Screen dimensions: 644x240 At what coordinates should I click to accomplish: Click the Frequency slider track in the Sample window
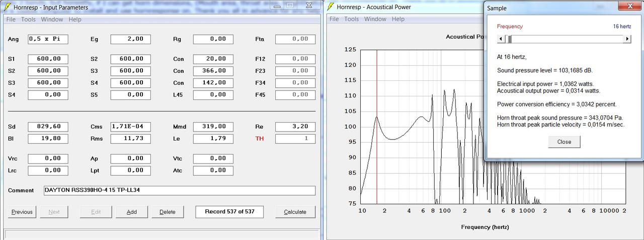tap(563, 39)
